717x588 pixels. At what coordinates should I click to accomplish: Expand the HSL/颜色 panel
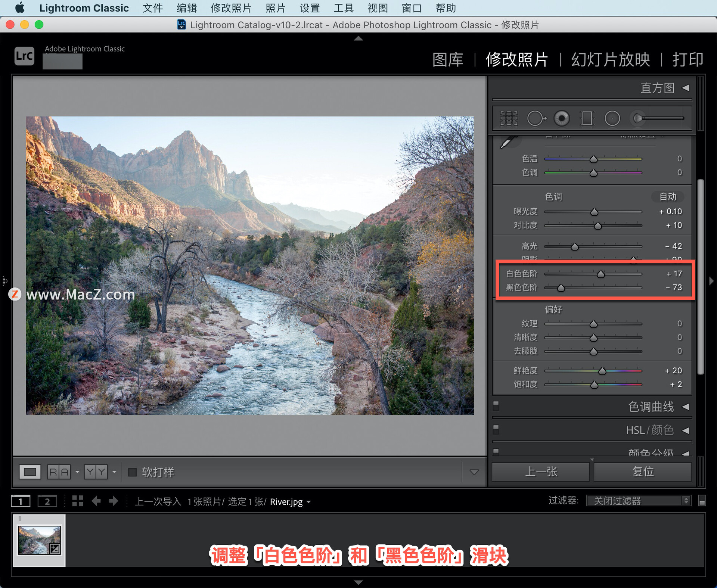pos(686,430)
